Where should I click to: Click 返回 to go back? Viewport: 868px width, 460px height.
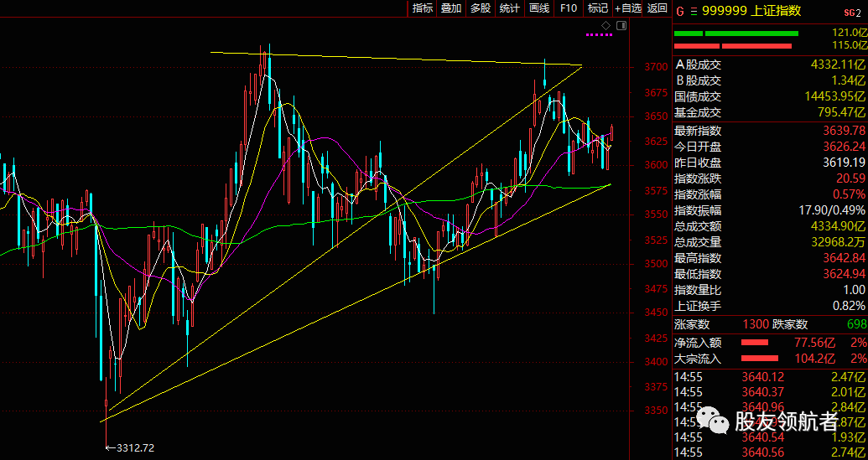pos(657,8)
